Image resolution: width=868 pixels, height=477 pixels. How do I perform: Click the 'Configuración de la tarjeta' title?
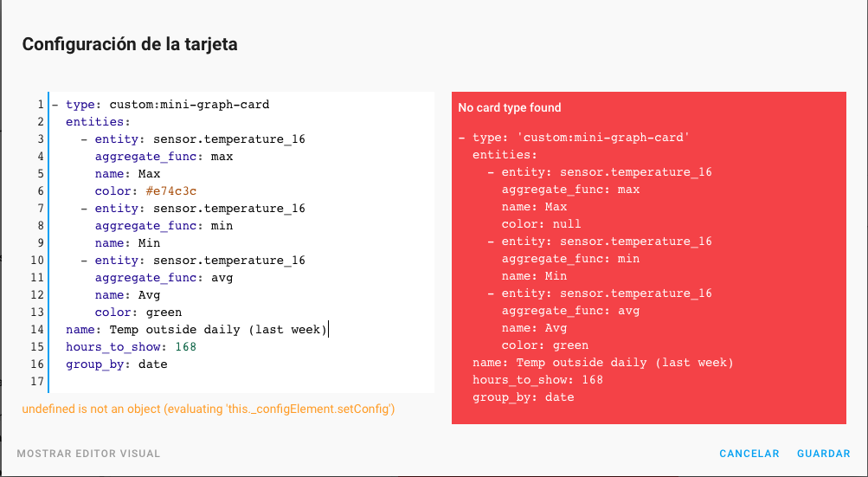click(130, 44)
